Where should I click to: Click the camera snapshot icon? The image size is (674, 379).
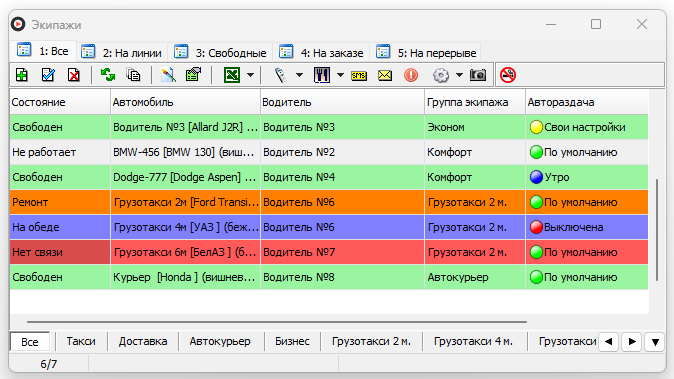tap(478, 75)
